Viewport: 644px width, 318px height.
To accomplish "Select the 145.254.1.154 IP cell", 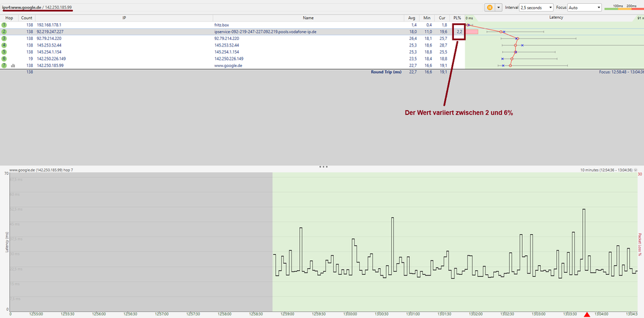I will point(49,52).
